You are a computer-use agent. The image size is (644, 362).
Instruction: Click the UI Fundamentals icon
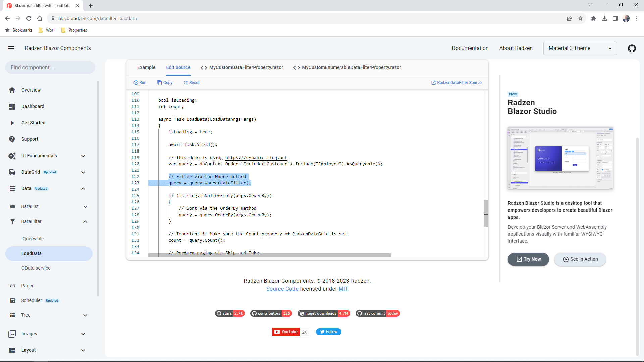12,156
